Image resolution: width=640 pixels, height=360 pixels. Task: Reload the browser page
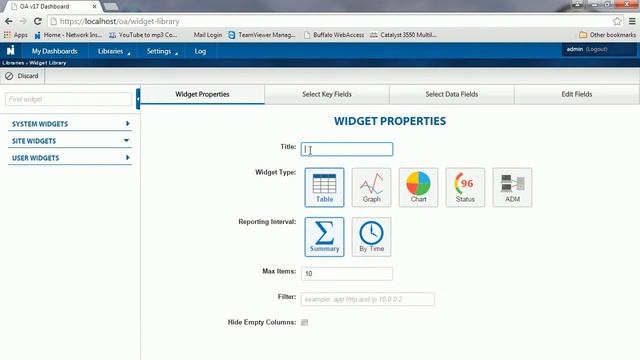point(38,21)
